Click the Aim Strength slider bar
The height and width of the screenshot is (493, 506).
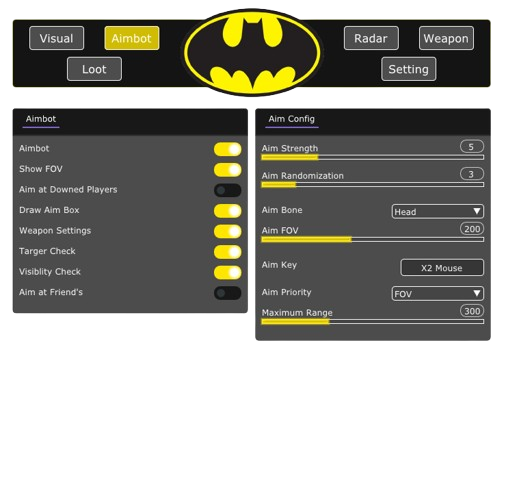point(373,157)
